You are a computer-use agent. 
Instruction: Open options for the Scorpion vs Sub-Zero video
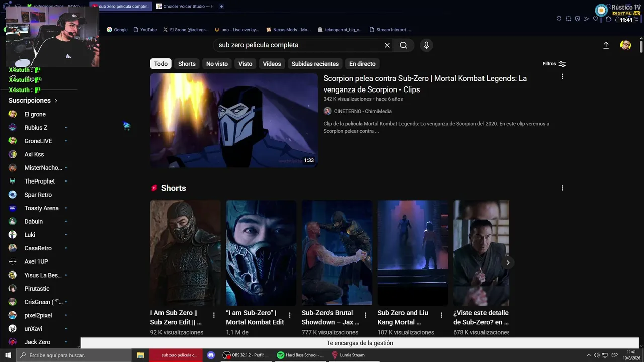(x=562, y=77)
